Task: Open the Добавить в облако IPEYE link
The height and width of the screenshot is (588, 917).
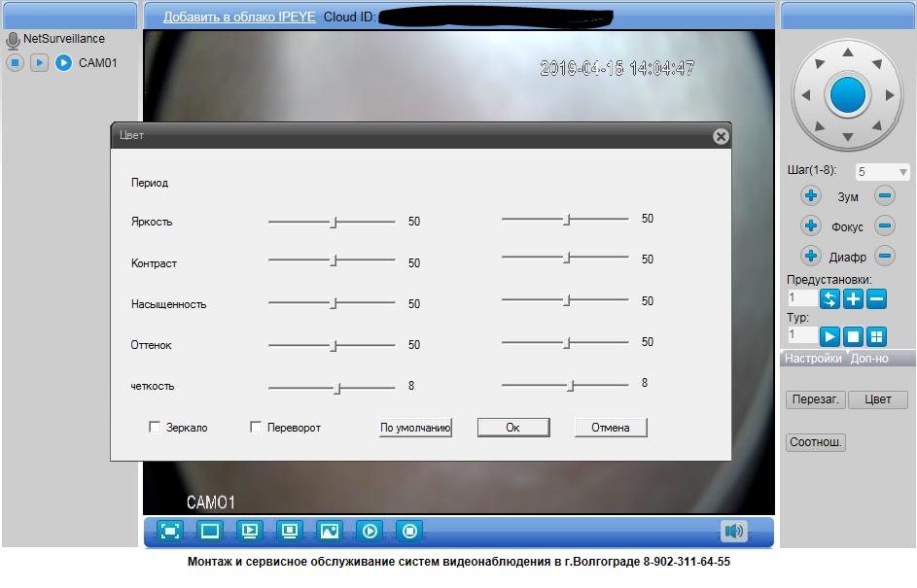Action: tap(238, 17)
